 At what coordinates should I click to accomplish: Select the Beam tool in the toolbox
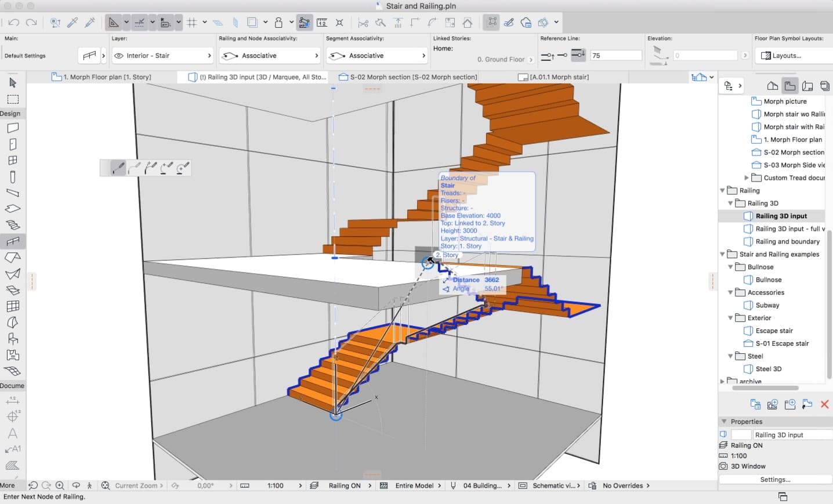(x=13, y=193)
